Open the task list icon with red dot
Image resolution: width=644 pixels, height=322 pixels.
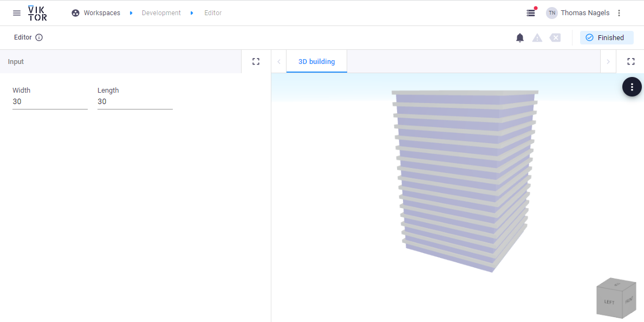click(531, 13)
